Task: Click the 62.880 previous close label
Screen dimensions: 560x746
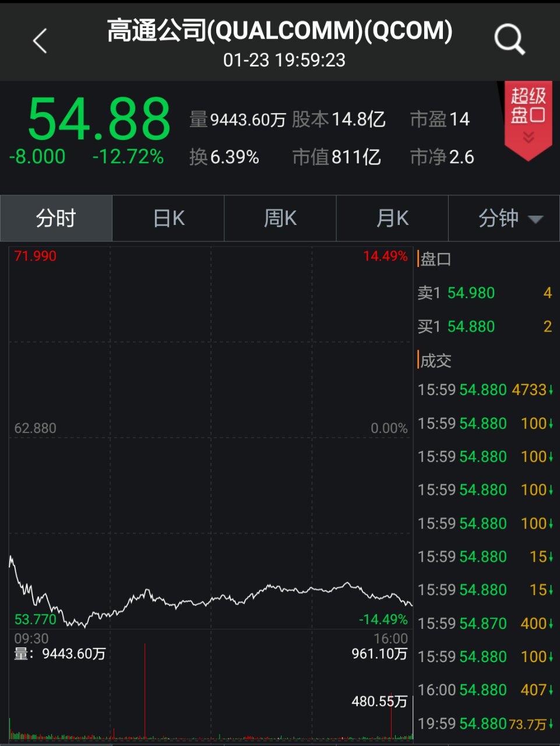Action: (36, 428)
